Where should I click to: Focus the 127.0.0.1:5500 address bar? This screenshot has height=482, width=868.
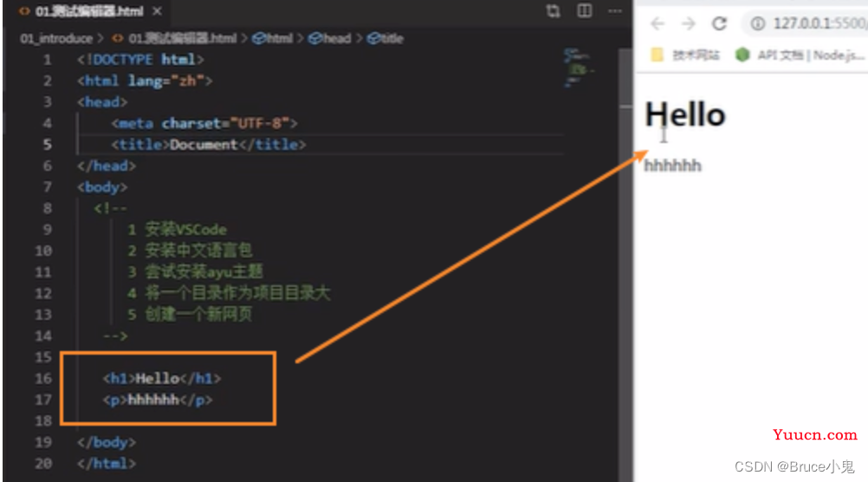click(x=819, y=23)
